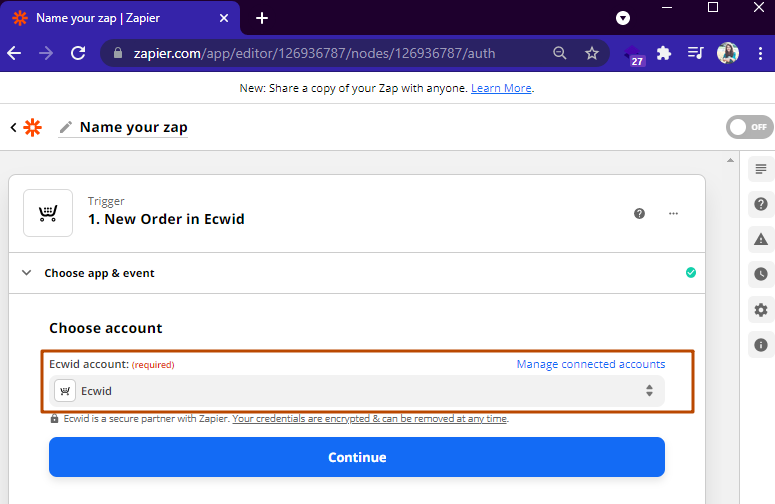Open the trigger step help question mark

(x=639, y=213)
